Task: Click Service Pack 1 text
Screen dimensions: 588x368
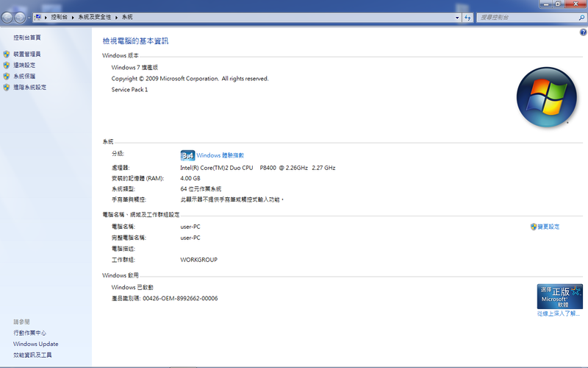Action: [x=129, y=89]
